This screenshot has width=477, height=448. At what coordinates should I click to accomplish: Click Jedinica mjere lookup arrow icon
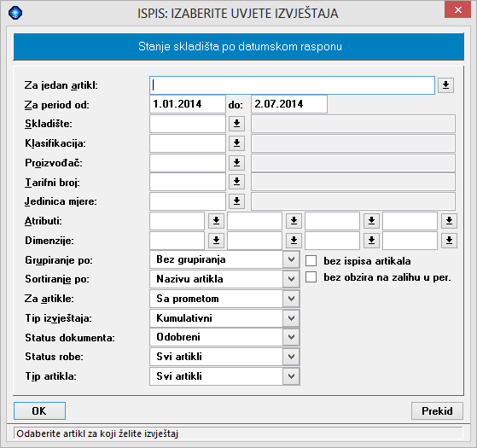click(x=236, y=201)
